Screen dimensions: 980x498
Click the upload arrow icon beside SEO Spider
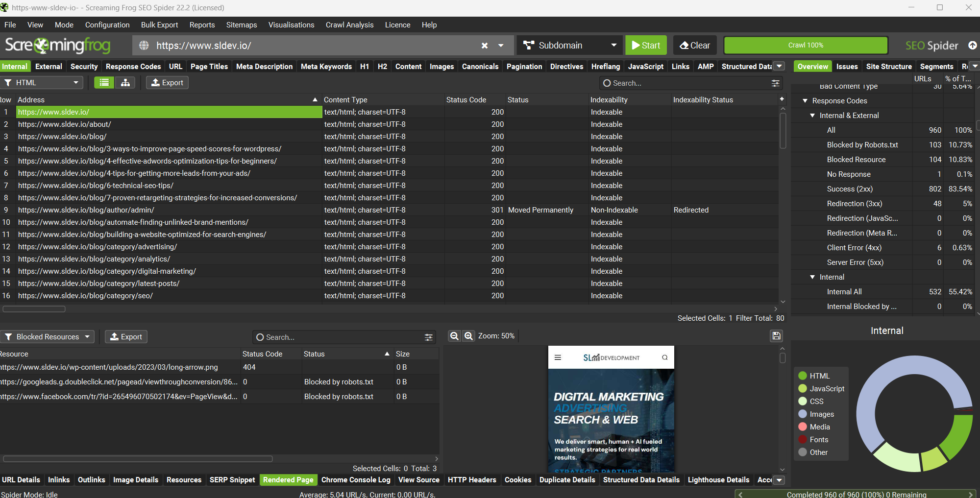972,46
